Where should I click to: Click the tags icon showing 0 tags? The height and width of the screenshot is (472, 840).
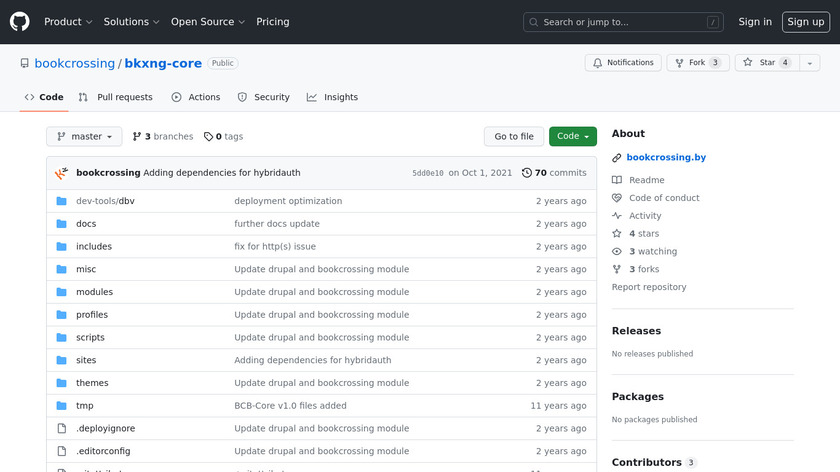click(x=208, y=137)
